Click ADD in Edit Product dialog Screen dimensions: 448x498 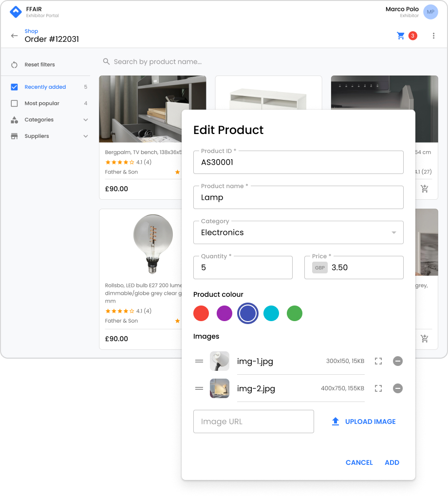coord(392,463)
